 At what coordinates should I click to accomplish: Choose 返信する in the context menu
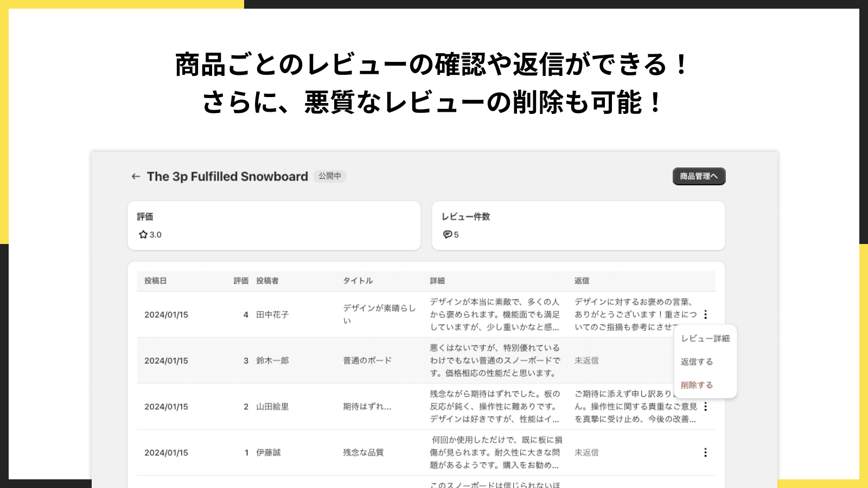(x=697, y=362)
